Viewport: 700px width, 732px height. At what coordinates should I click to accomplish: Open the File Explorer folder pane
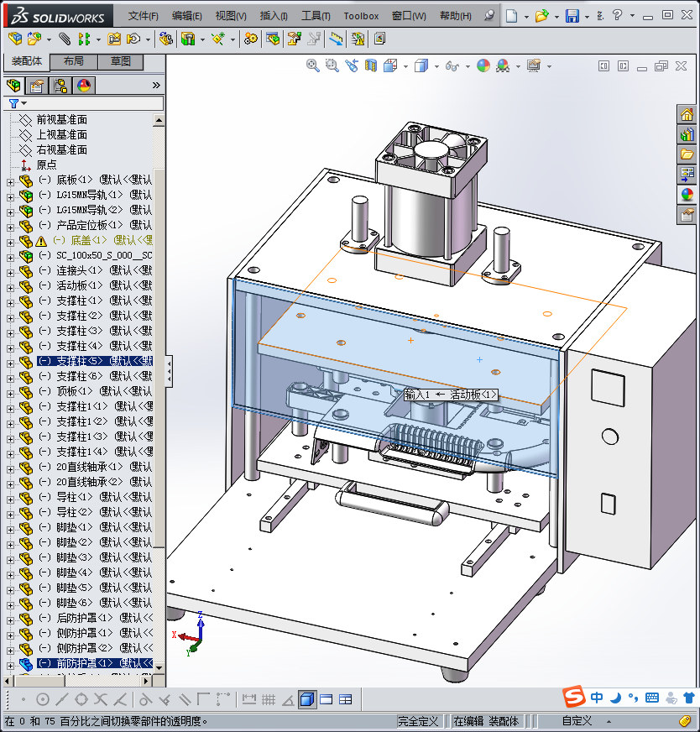687,154
